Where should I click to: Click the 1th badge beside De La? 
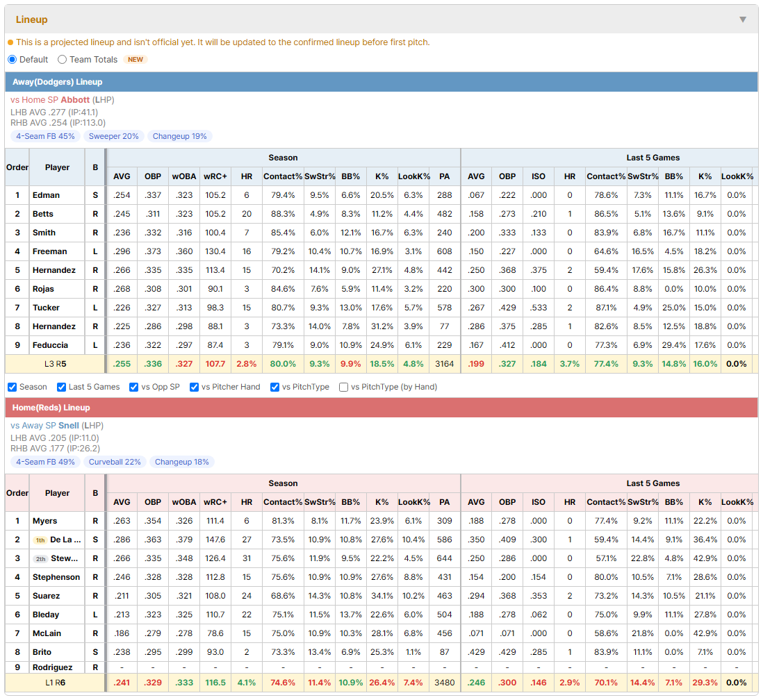(x=40, y=540)
